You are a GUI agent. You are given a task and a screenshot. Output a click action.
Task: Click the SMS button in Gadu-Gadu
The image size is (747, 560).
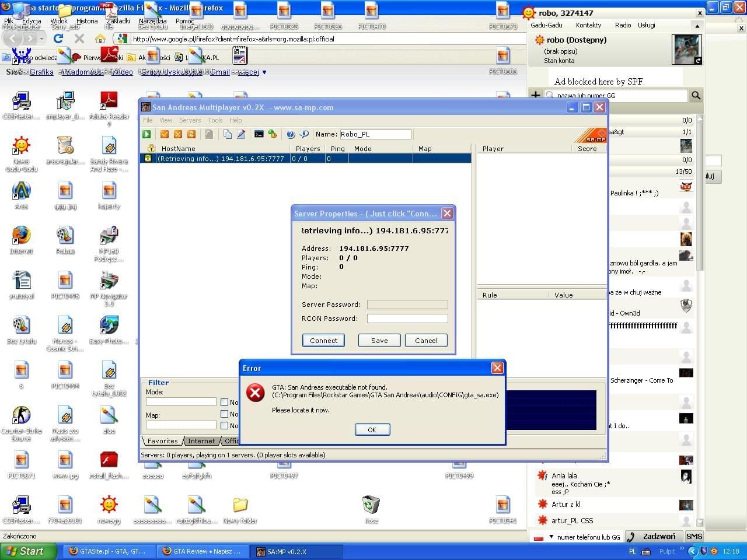pyautogui.click(x=694, y=536)
